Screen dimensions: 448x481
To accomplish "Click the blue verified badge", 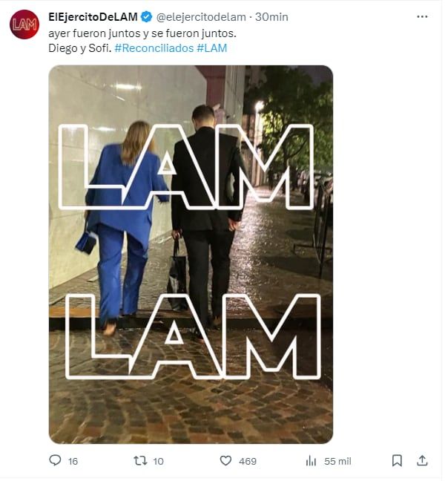I will click(x=148, y=16).
